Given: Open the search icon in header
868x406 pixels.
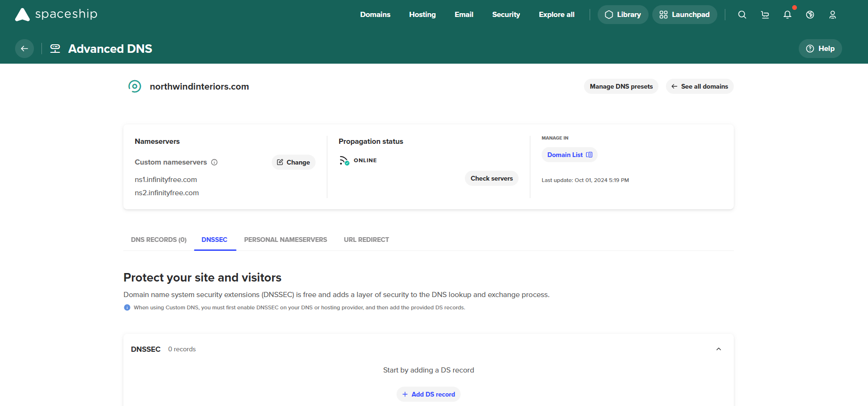Looking at the screenshot, I should point(742,15).
